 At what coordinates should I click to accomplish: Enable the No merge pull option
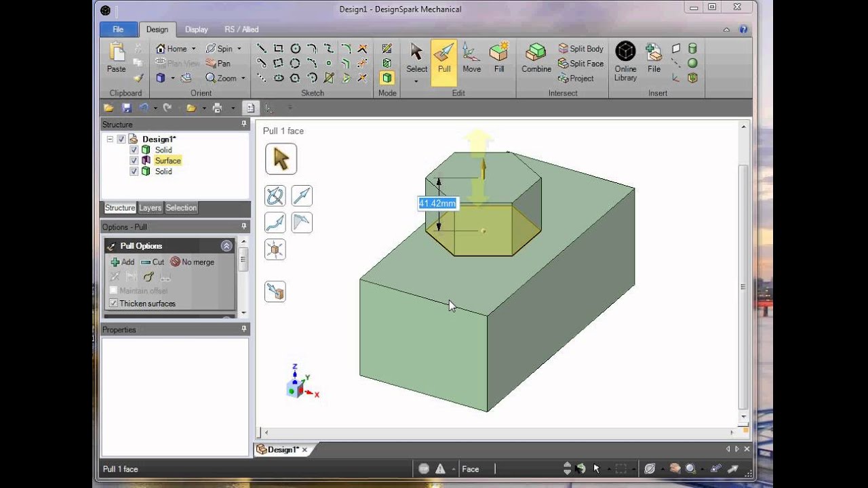pos(192,262)
